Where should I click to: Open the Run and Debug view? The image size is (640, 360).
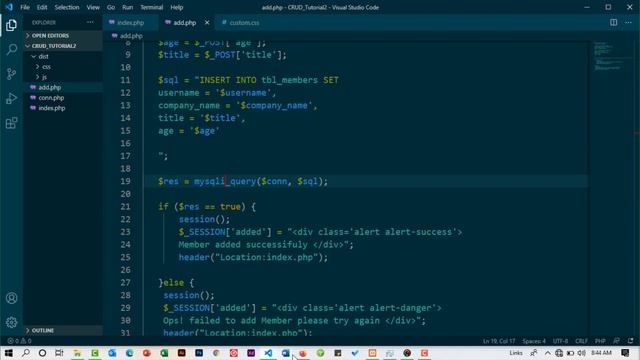(11, 98)
